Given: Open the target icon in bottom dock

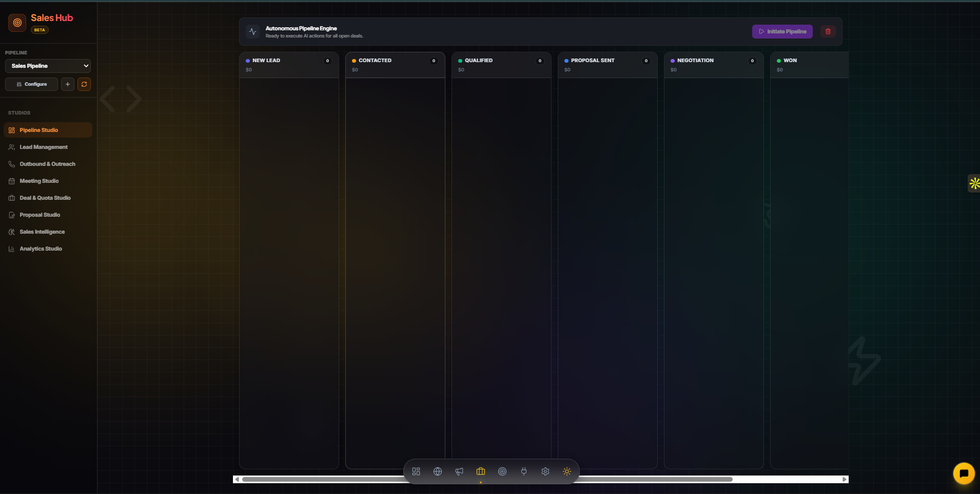Looking at the screenshot, I should pos(502,471).
